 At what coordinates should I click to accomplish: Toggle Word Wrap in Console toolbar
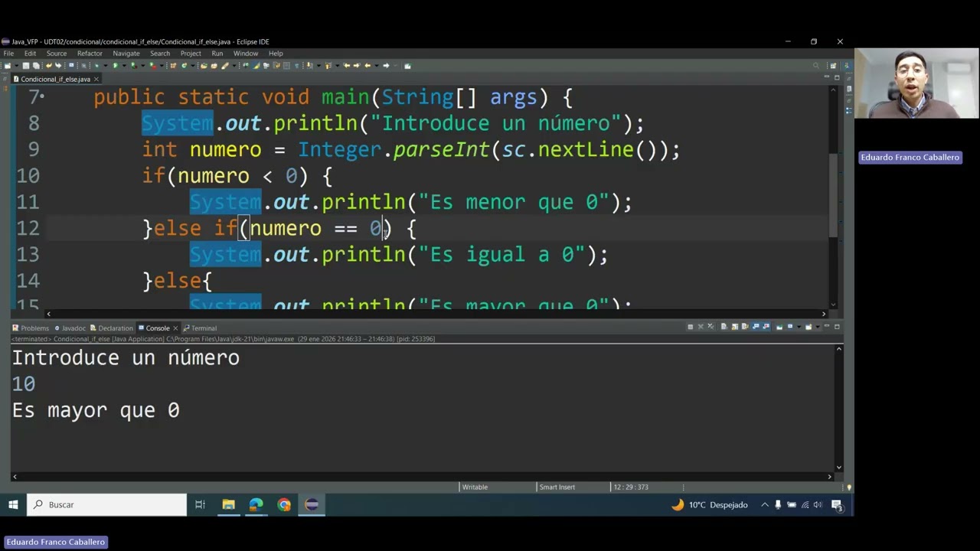[x=745, y=327]
